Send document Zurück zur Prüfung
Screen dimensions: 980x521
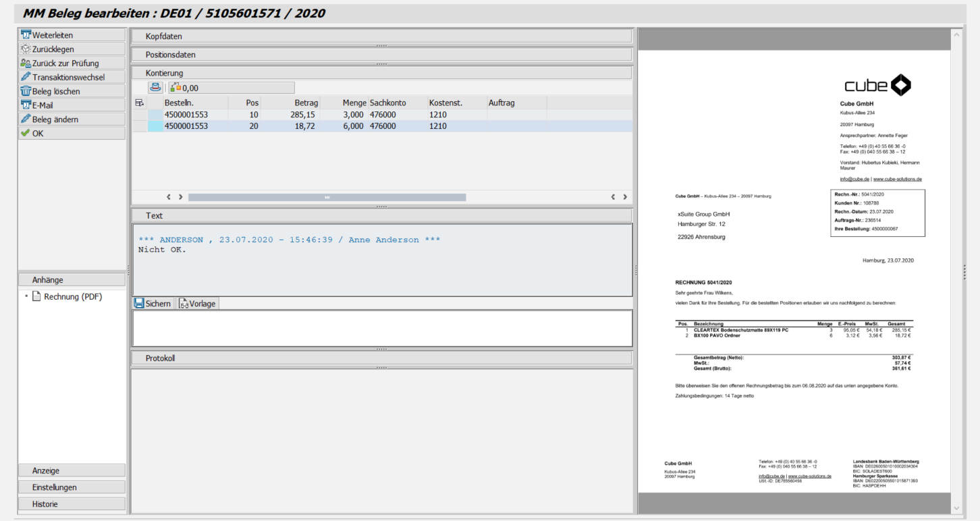point(72,63)
